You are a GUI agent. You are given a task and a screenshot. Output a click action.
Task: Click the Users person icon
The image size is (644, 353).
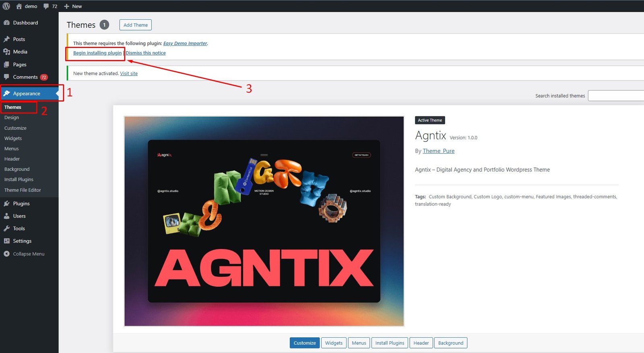pos(6,216)
